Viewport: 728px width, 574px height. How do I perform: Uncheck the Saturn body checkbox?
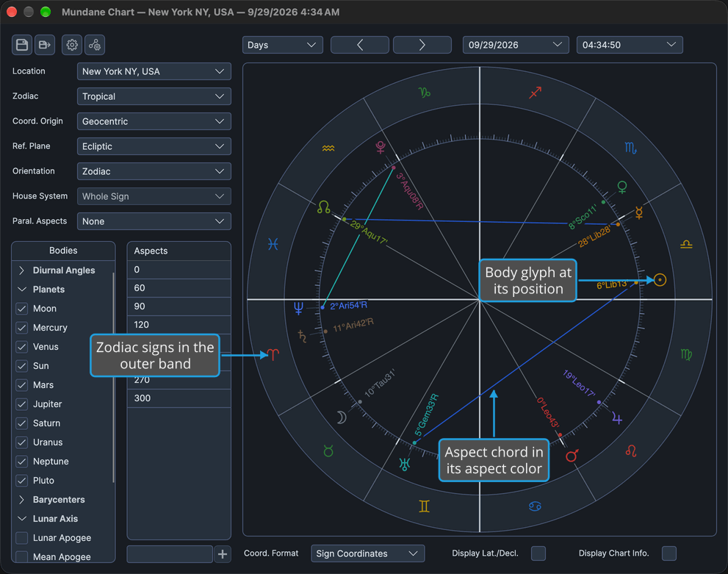pyautogui.click(x=22, y=423)
